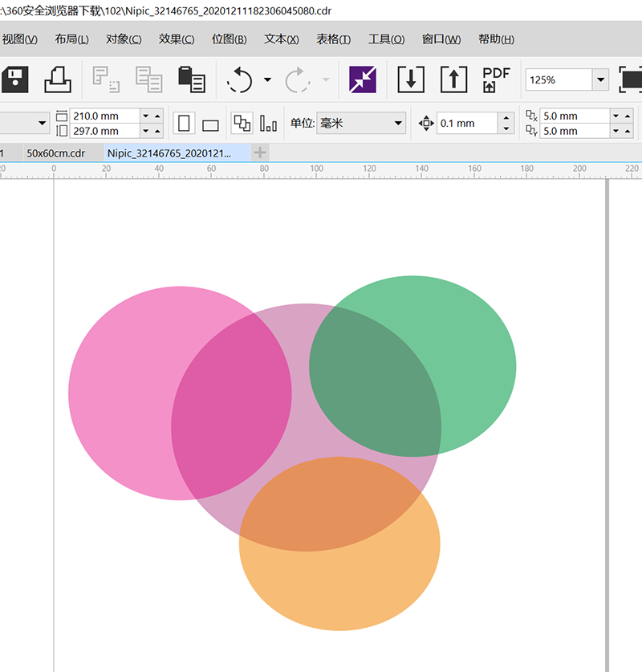
Task: Click the Export up-arrow icon
Action: (453, 79)
